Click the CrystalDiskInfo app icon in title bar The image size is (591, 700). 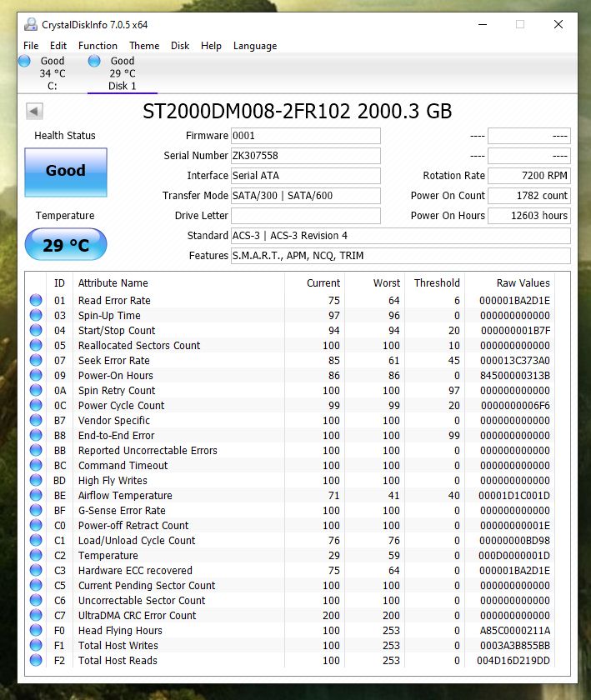click(31, 24)
